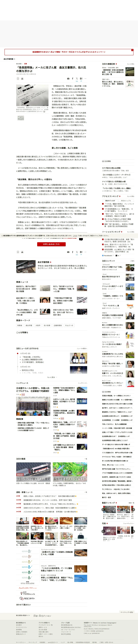Expand timeline with もっと見る chevron
This screenshot has height=644, width=138.
click(52, 377)
